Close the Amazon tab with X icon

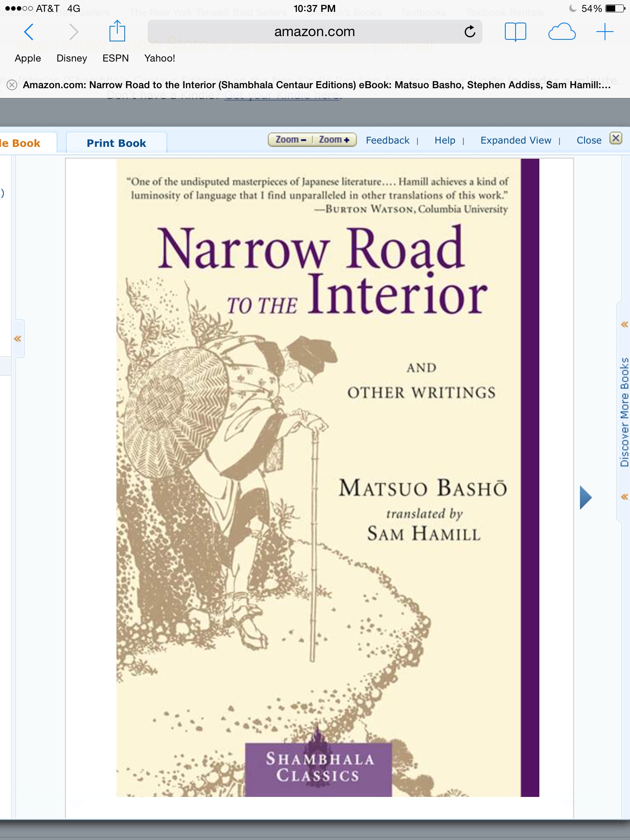(12, 85)
